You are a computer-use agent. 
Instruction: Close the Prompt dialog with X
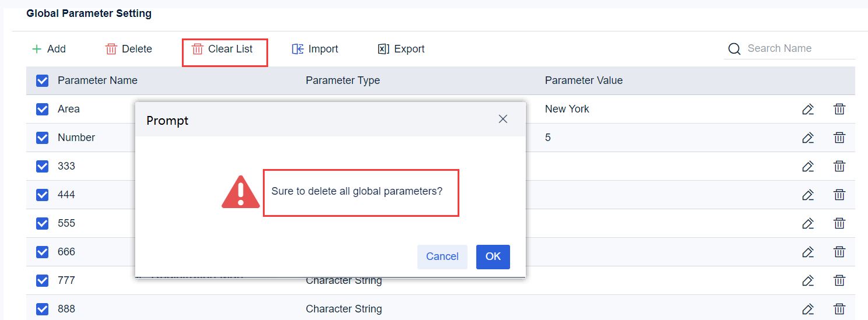click(503, 119)
